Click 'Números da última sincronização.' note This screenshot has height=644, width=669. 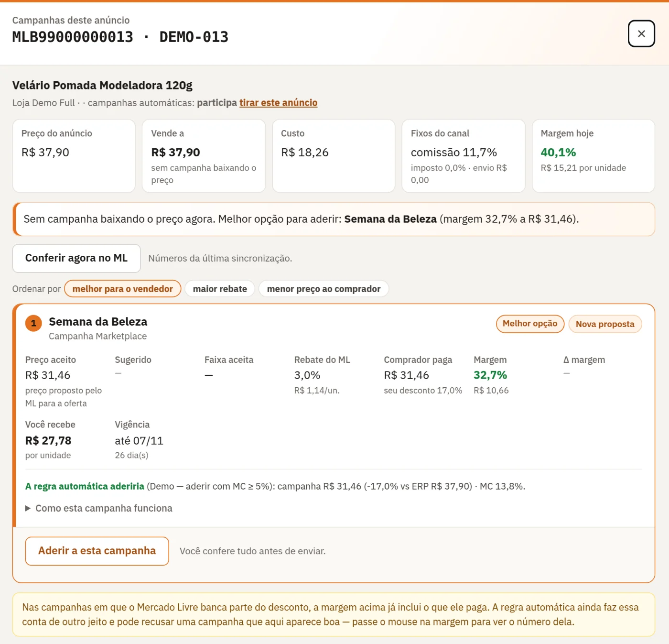click(x=220, y=258)
